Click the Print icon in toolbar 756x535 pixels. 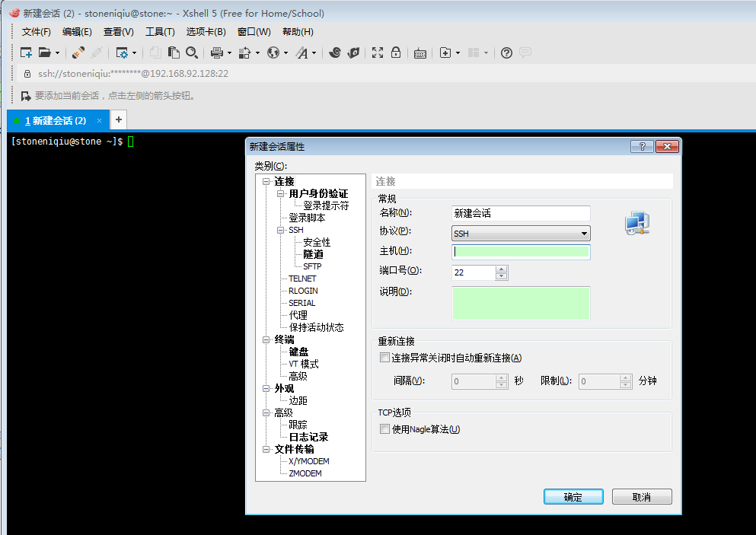[x=216, y=53]
